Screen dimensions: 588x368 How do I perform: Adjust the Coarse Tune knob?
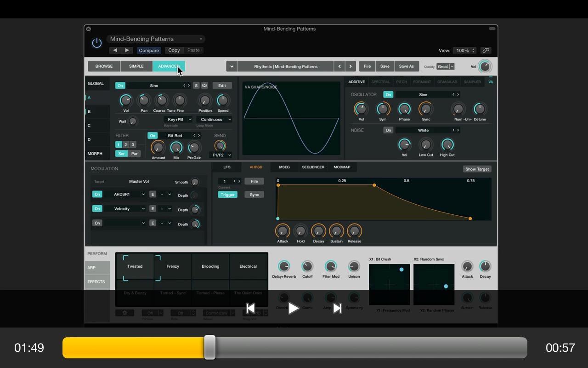click(x=161, y=100)
